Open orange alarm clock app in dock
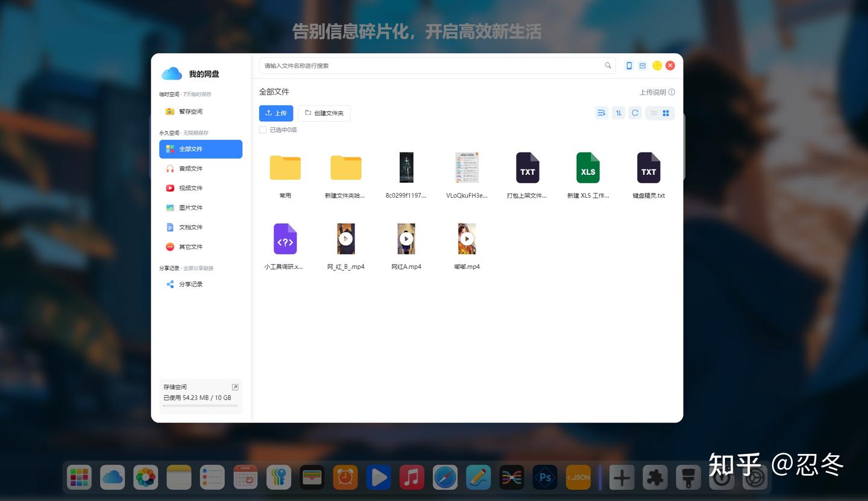The width and height of the screenshot is (868, 501). coord(345,477)
